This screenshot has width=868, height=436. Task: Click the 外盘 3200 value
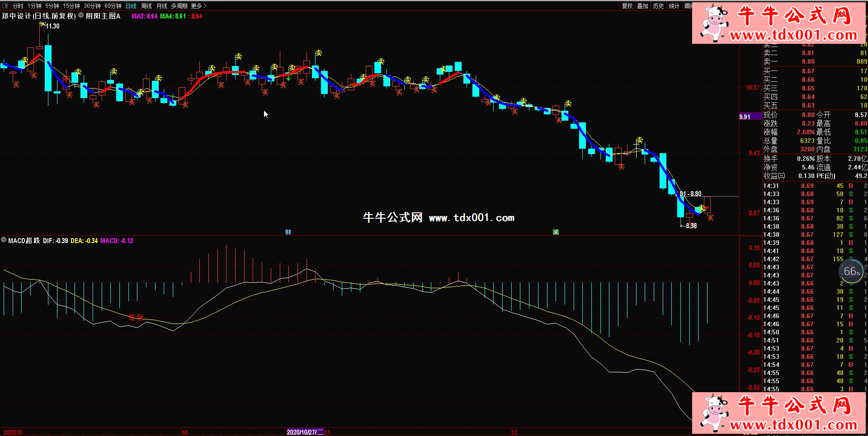pos(807,149)
